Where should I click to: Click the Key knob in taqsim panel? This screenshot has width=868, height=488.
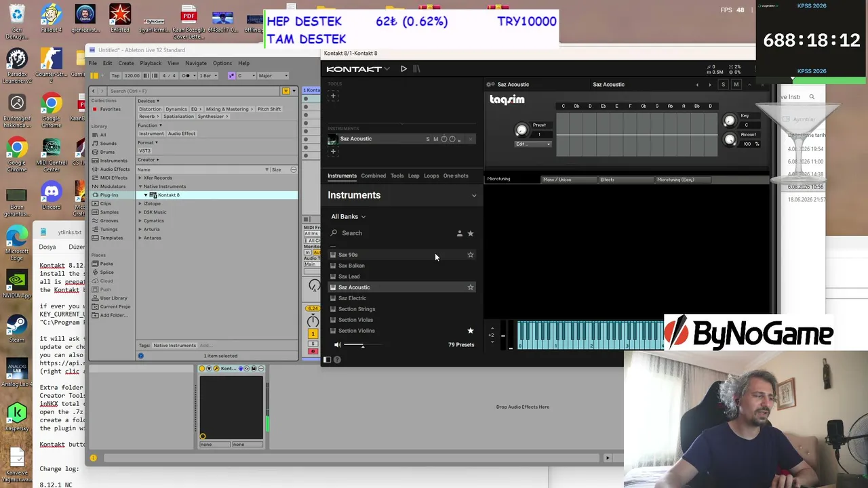729,121
